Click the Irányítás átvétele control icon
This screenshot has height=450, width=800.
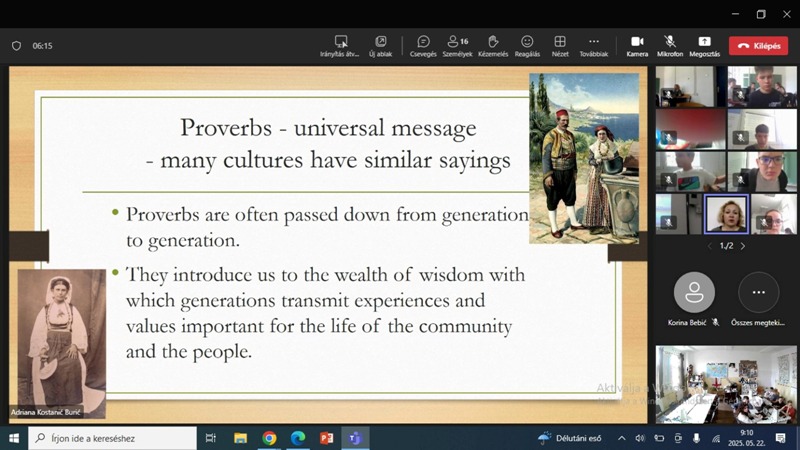pos(341,42)
